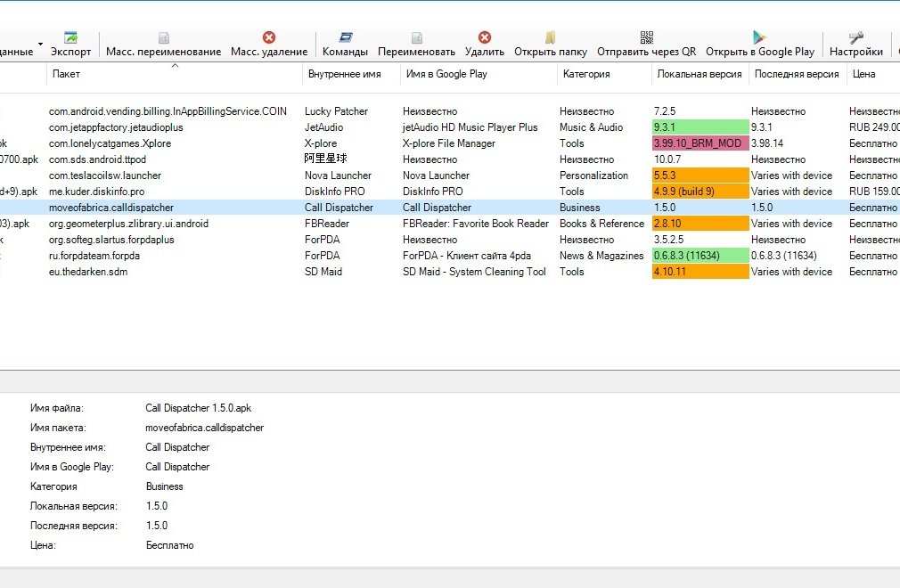Screen dimensions: 900x588
Task: Click latest version 3.98.14
Action: pyautogui.click(x=767, y=143)
